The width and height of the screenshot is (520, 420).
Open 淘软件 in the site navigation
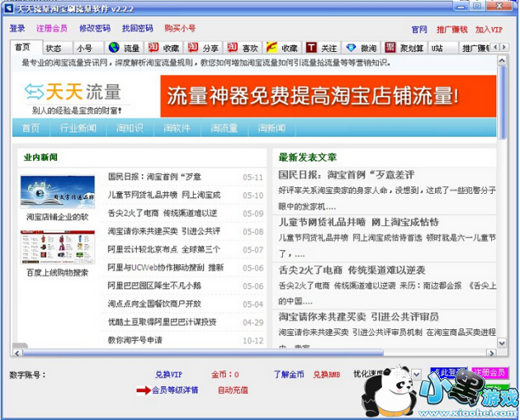click(176, 128)
